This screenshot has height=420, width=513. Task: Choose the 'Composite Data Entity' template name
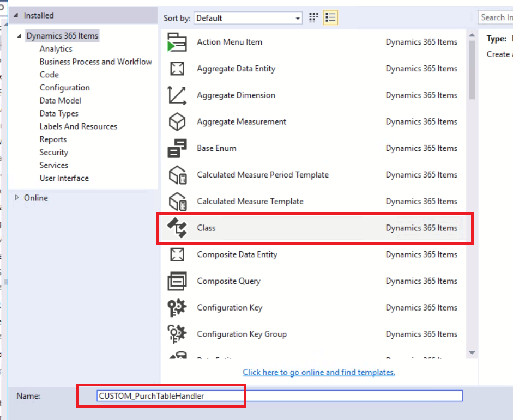point(237,254)
